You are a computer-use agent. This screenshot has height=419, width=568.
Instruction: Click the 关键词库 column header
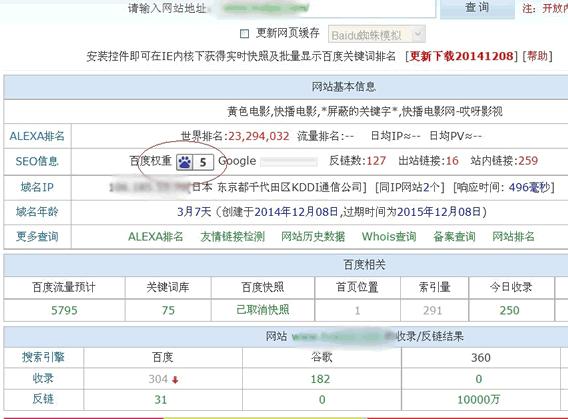(x=168, y=287)
